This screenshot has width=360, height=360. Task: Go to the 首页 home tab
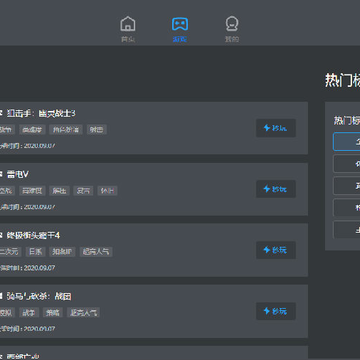tap(128, 29)
